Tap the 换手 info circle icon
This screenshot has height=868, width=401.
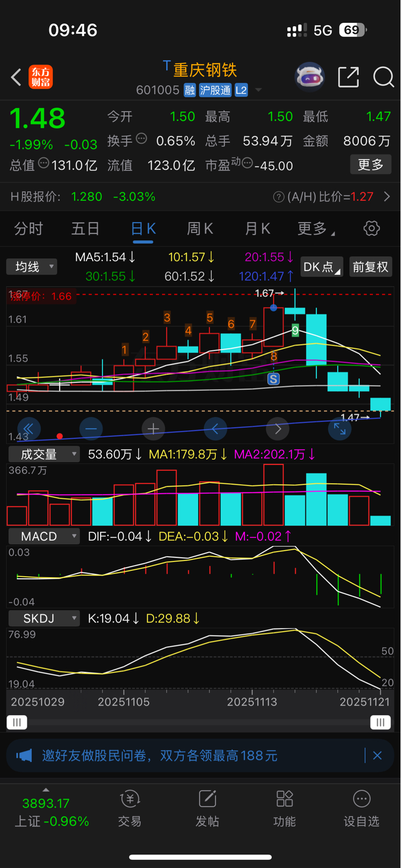[x=141, y=139]
